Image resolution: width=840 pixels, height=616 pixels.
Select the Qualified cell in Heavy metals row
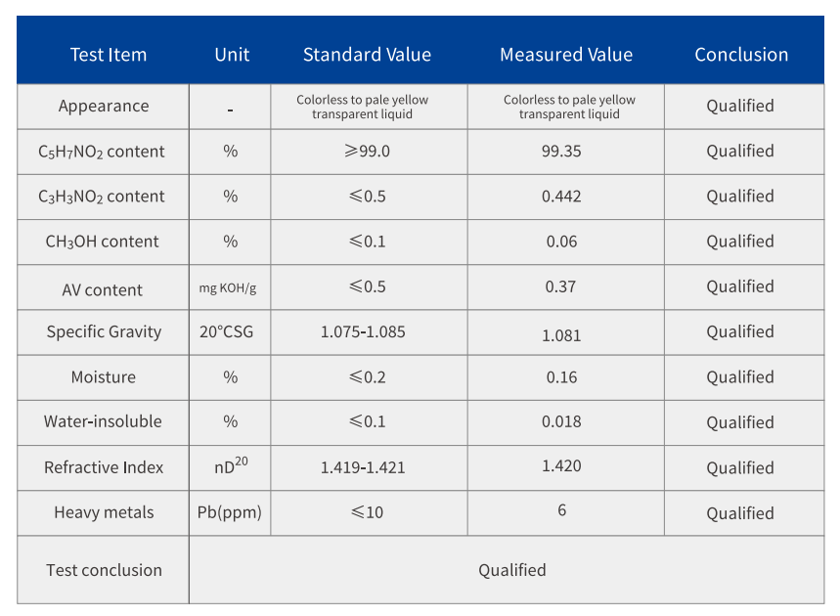(740, 513)
